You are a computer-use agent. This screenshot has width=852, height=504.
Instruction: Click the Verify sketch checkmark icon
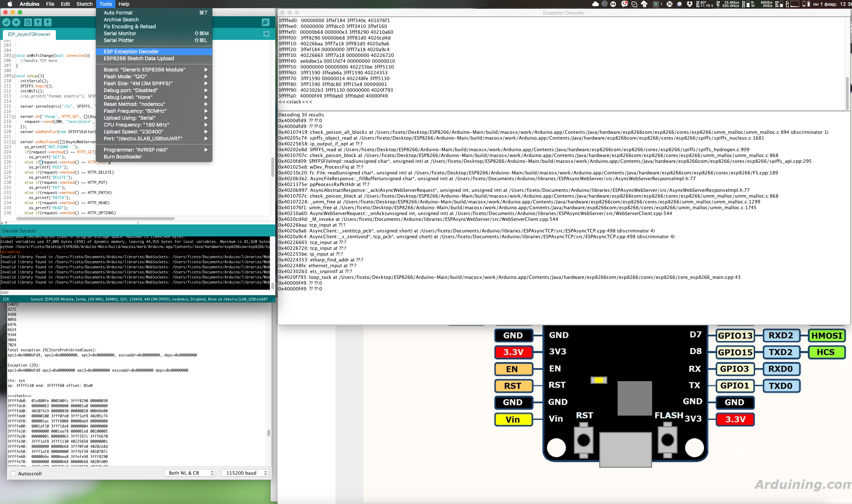6,22
